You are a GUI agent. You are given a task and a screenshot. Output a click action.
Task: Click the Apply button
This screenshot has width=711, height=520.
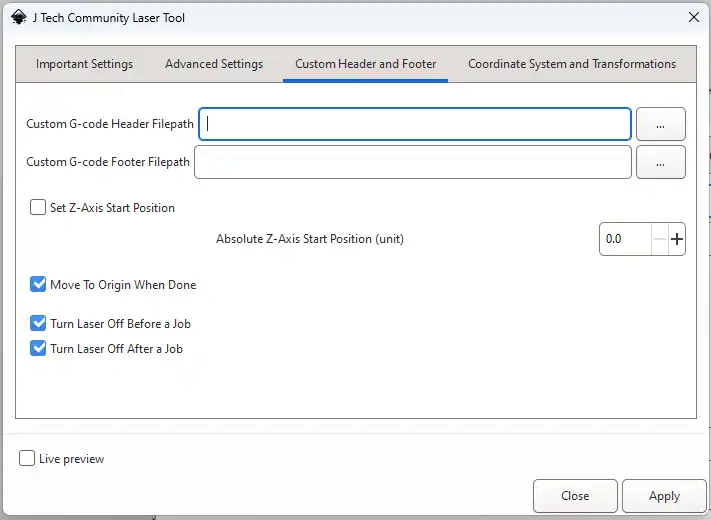point(664,496)
